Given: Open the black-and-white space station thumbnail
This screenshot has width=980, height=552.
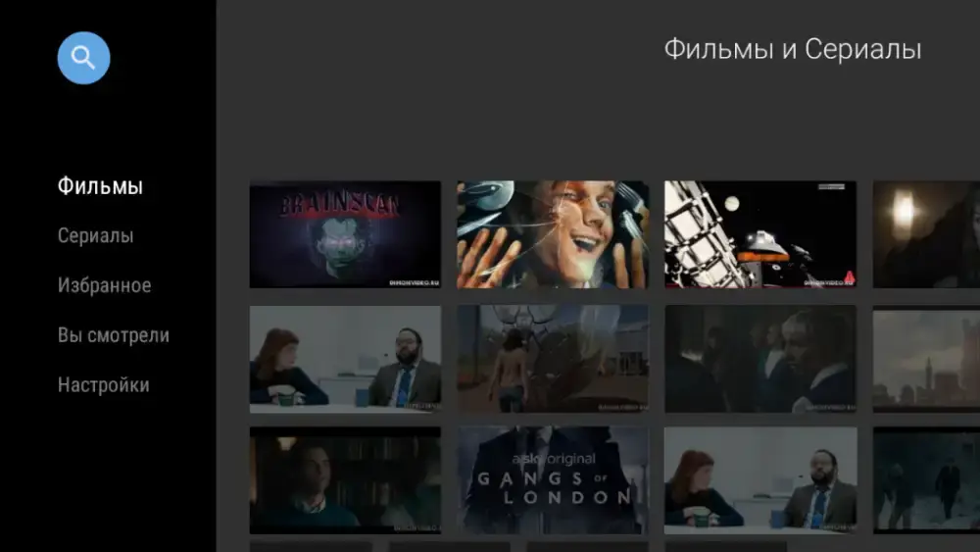Looking at the screenshot, I should 760,234.
